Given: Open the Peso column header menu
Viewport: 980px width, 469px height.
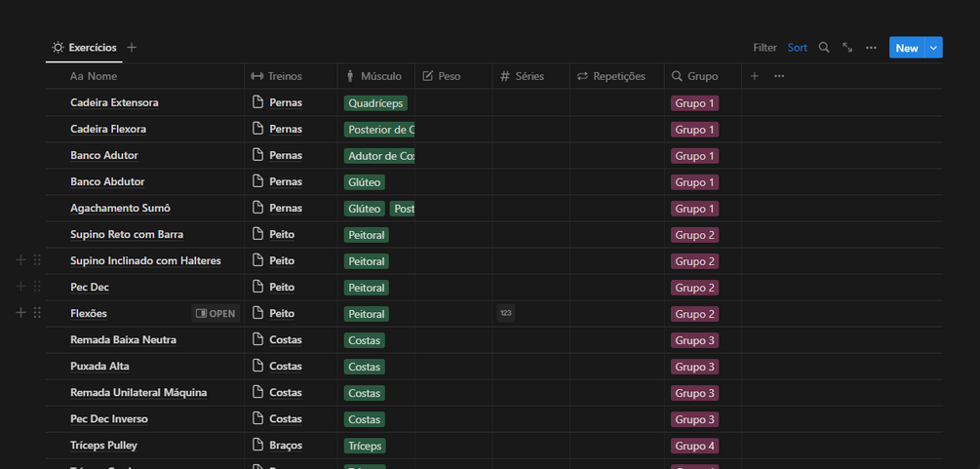Looking at the screenshot, I should [x=453, y=76].
